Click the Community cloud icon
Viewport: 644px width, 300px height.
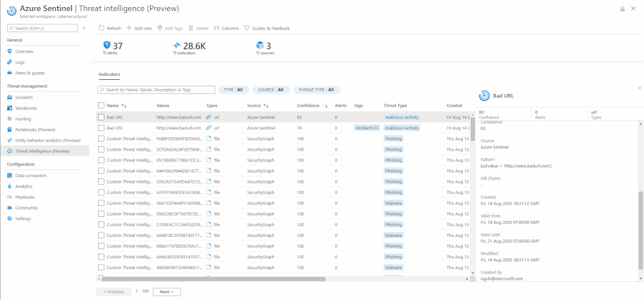[x=10, y=208]
